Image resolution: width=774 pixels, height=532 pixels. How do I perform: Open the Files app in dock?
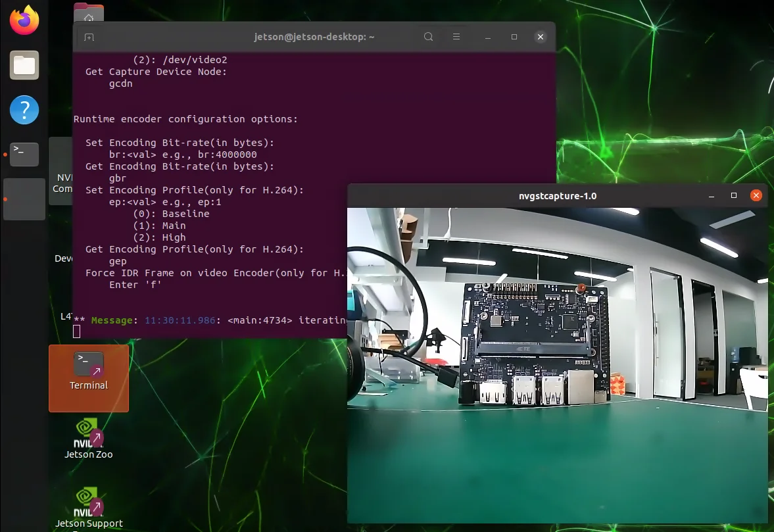[24, 65]
